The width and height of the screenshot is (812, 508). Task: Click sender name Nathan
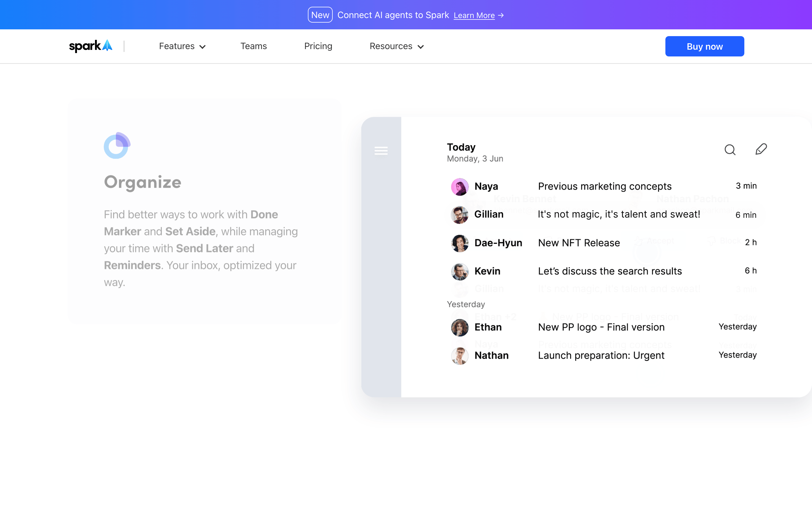[x=491, y=356]
